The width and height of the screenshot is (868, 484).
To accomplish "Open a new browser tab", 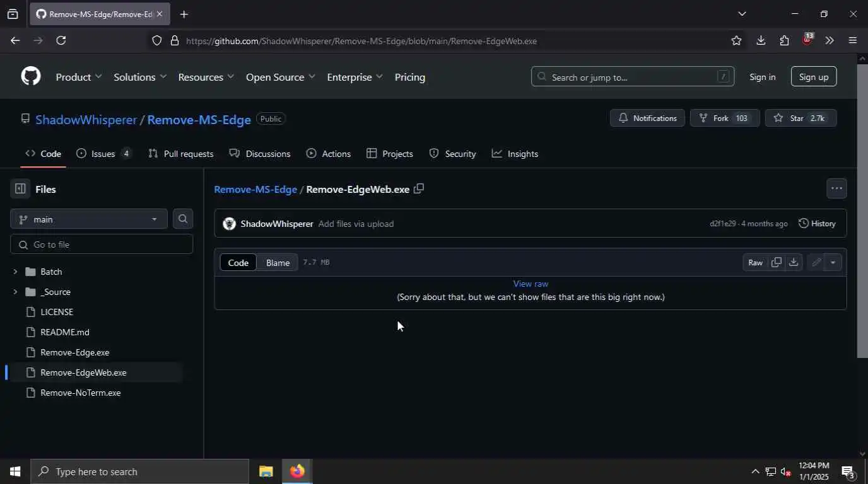I will [x=184, y=14].
